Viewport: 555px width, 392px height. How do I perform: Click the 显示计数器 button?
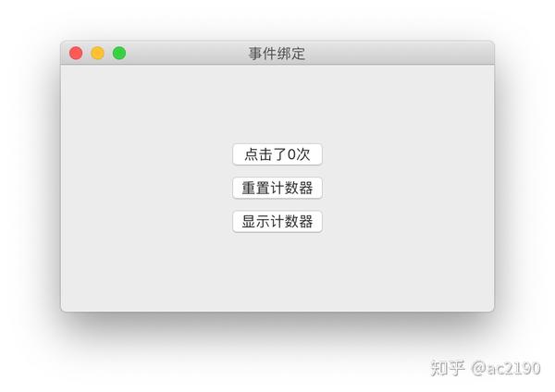277,222
